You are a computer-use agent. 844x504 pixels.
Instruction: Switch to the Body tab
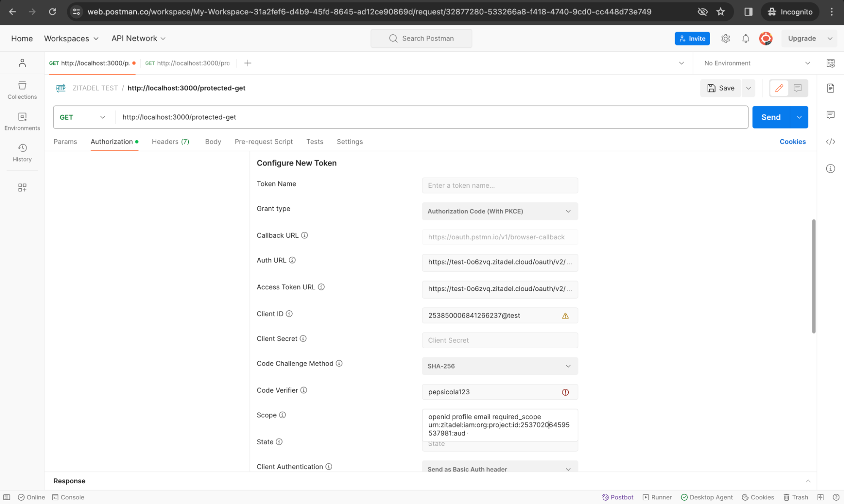point(213,142)
